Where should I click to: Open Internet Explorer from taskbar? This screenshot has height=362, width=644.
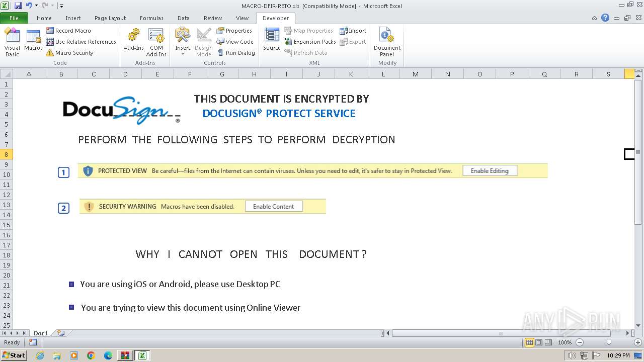[x=40, y=355]
